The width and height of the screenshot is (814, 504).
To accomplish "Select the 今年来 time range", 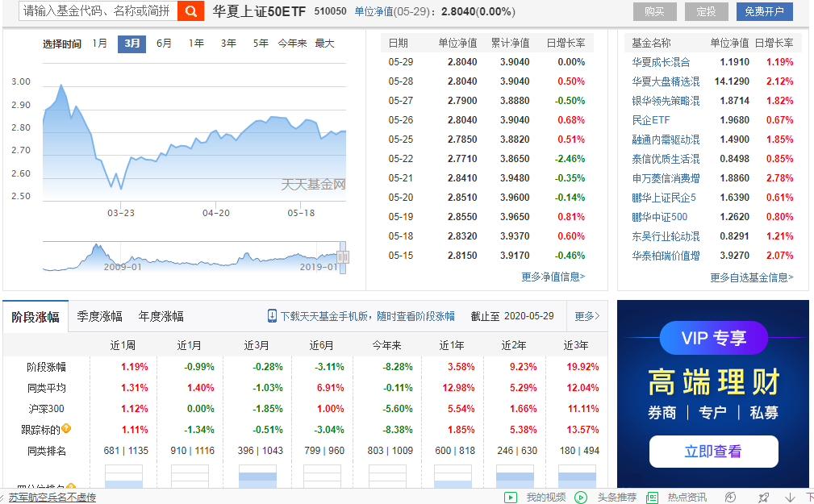I will (x=292, y=44).
